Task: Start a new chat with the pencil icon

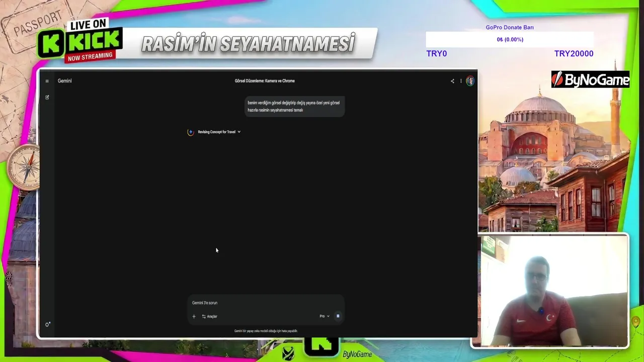Action: coord(47,98)
